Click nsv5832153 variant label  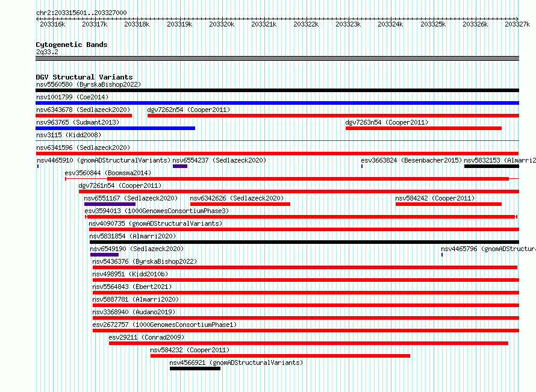click(x=500, y=160)
